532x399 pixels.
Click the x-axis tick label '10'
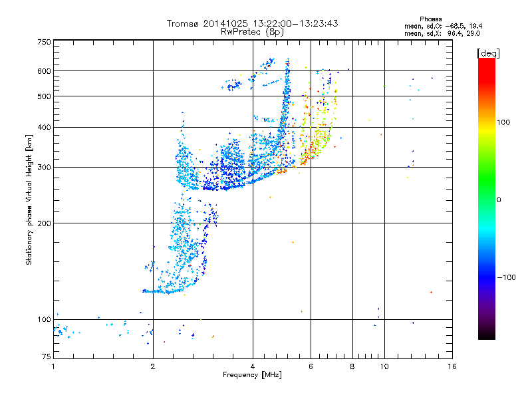click(384, 366)
